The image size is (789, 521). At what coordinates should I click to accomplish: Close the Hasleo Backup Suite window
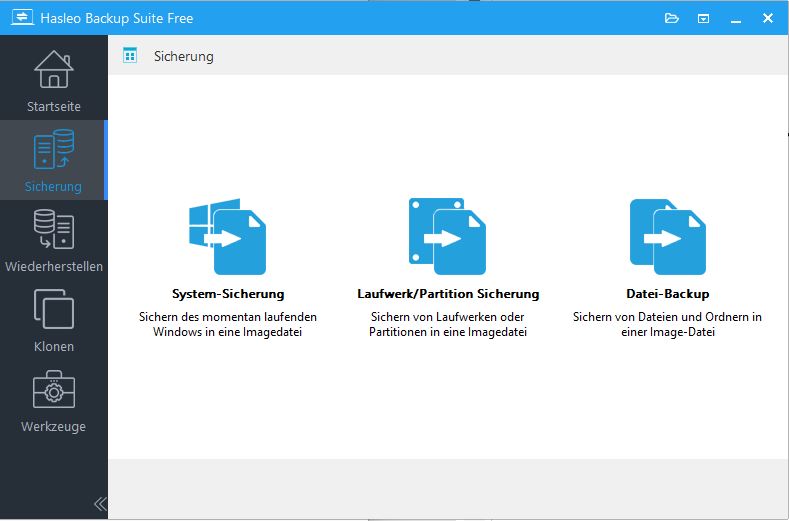[x=768, y=18]
